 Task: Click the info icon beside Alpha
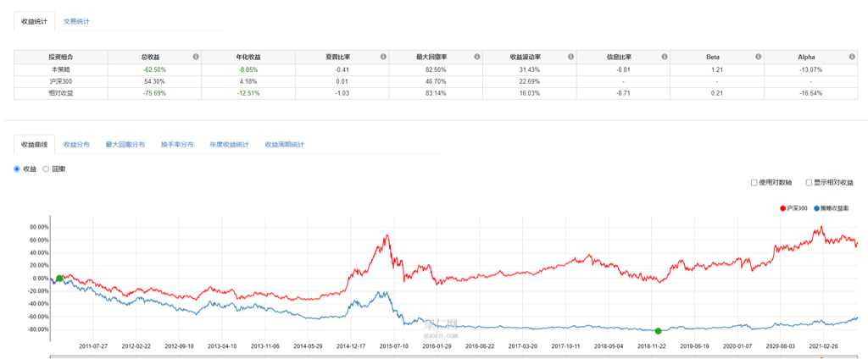[852, 57]
